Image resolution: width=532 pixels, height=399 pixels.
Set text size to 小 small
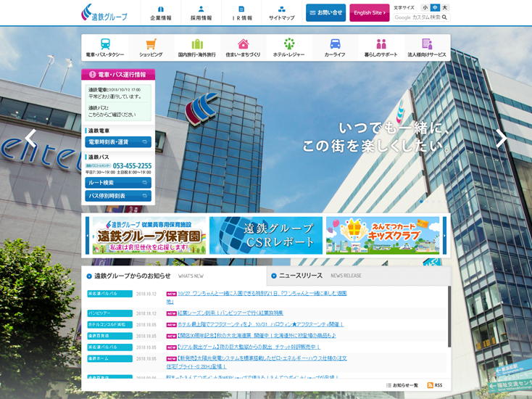425,7
